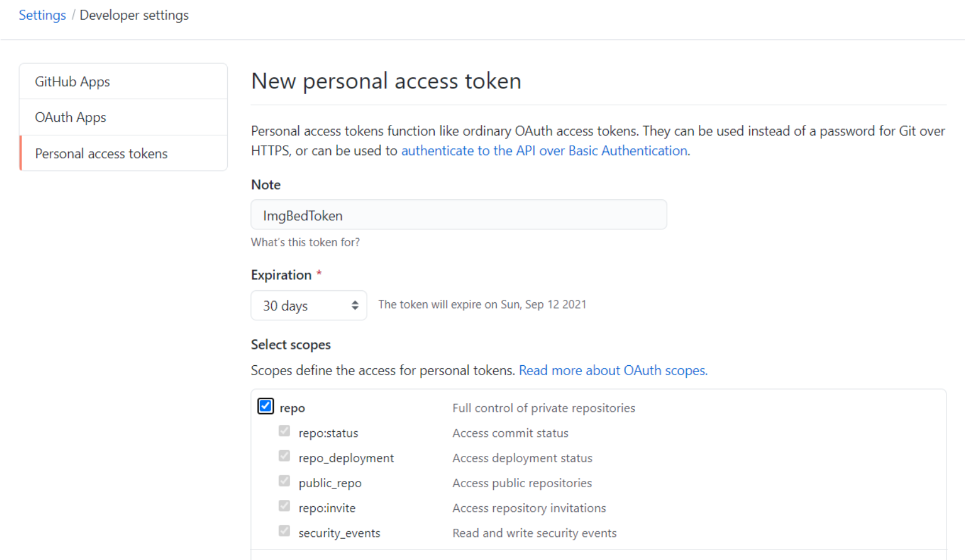
Task: Open GitHub Apps in sidebar
Action: pos(72,81)
